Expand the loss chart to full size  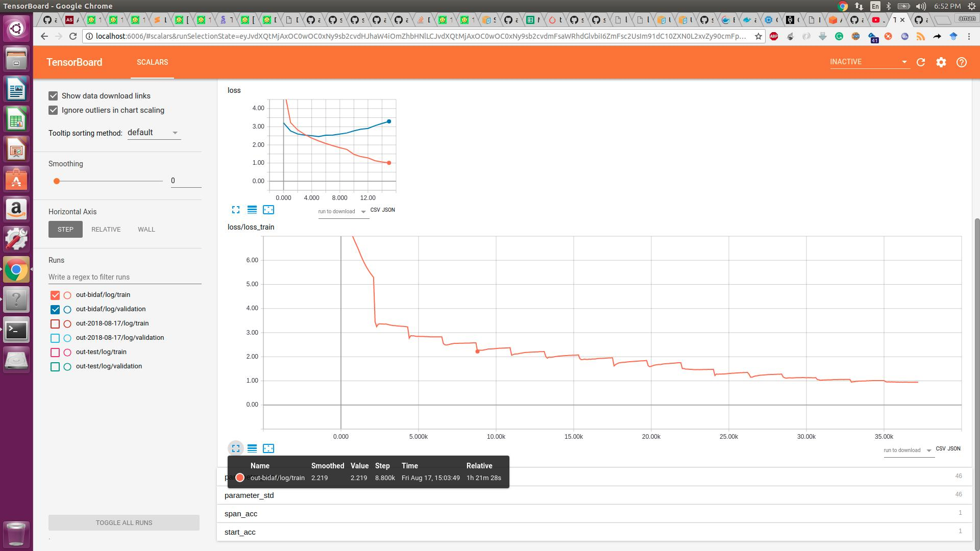tap(236, 209)
